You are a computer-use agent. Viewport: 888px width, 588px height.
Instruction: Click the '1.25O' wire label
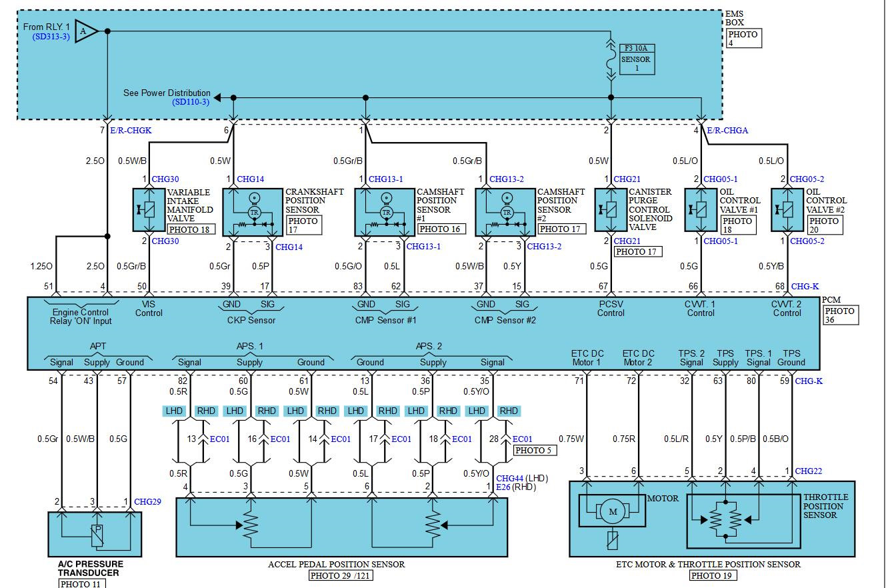41,267
